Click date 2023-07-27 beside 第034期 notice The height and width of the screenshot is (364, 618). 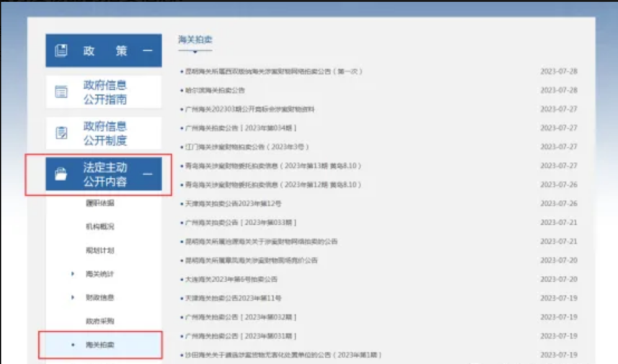558,128
